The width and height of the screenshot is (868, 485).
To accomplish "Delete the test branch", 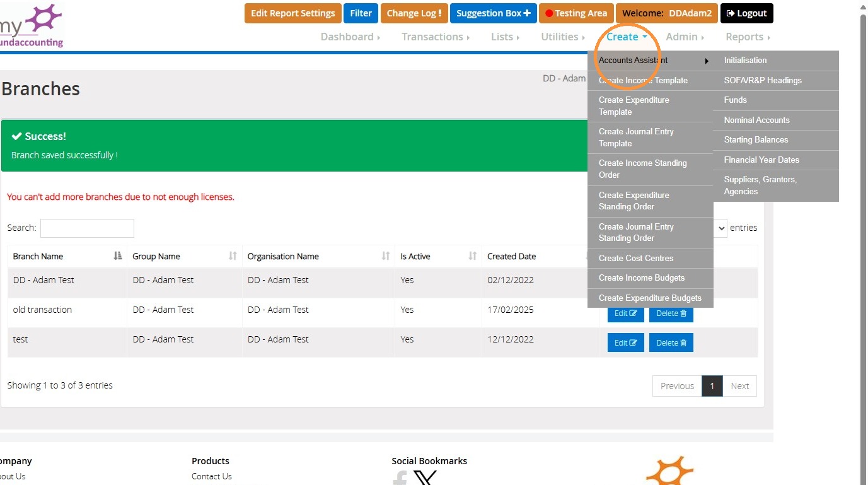I will [671, 342].
